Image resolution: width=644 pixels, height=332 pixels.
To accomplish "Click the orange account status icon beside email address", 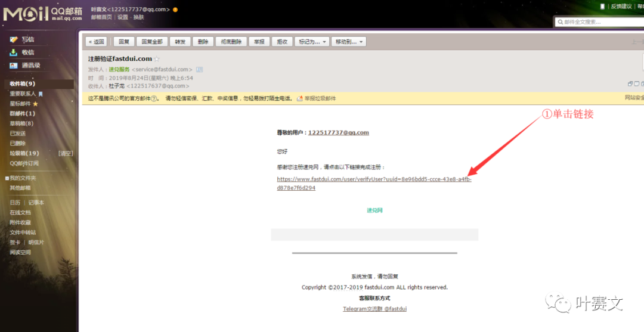I will pos(175,10).
